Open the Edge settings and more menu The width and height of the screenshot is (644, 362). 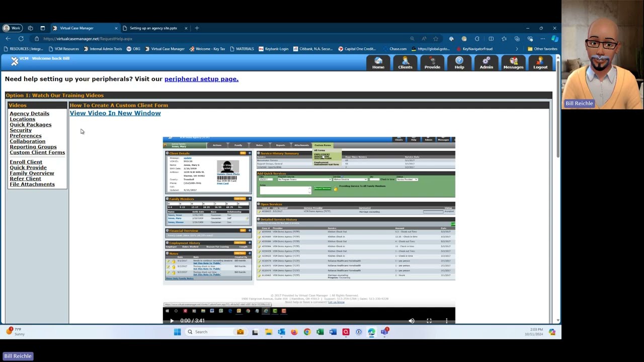542,39
